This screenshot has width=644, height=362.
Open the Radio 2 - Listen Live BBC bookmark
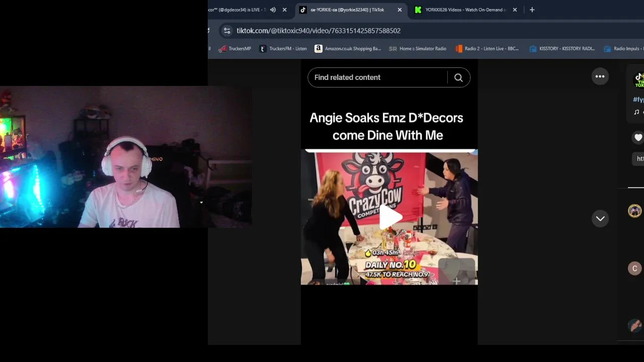click(487, 49)
